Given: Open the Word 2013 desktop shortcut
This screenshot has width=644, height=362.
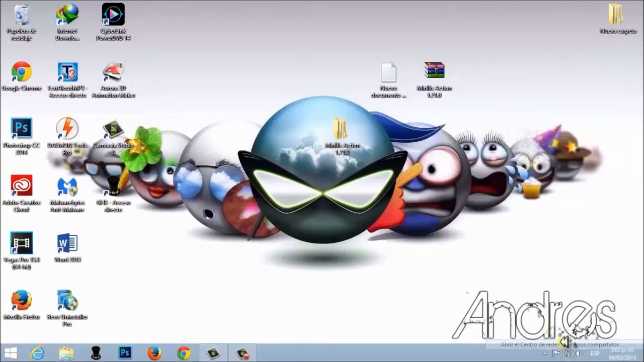Looking at the screenshot, I should tap(67, 247).
